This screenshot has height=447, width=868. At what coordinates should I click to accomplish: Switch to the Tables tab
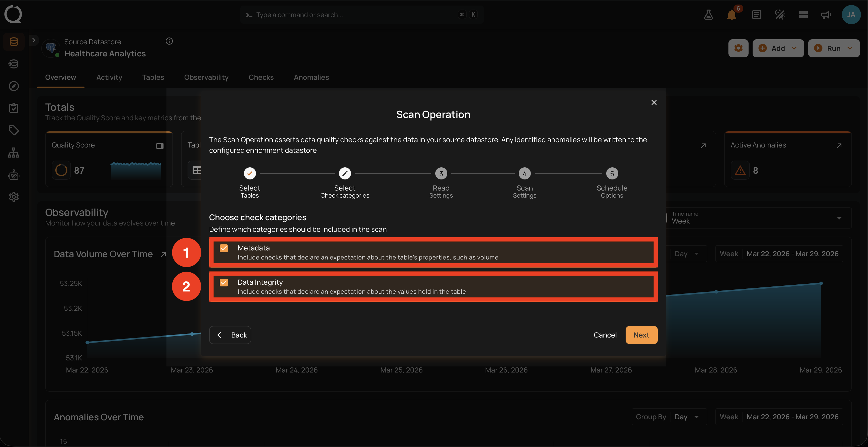pyautogui.click(x=153, y=77)
